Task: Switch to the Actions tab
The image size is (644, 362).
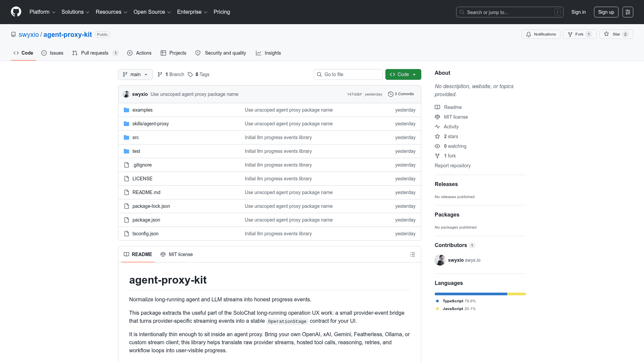Action: point(139,53)
